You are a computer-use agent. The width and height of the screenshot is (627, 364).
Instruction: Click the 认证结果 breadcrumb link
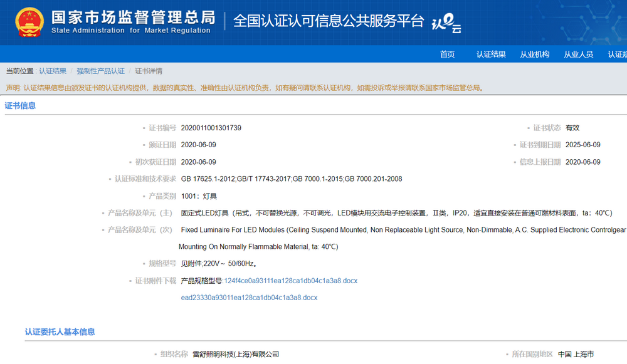point(53,71)
